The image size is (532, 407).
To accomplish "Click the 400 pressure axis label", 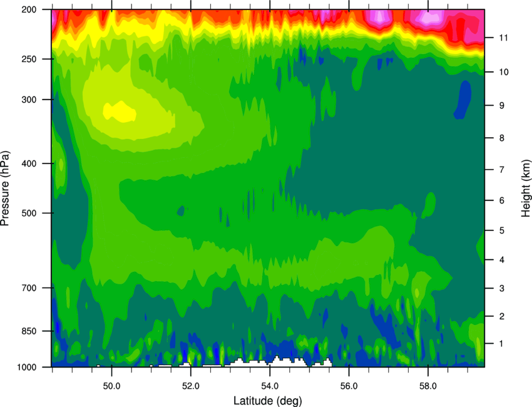I will click(x=29, y=163).
